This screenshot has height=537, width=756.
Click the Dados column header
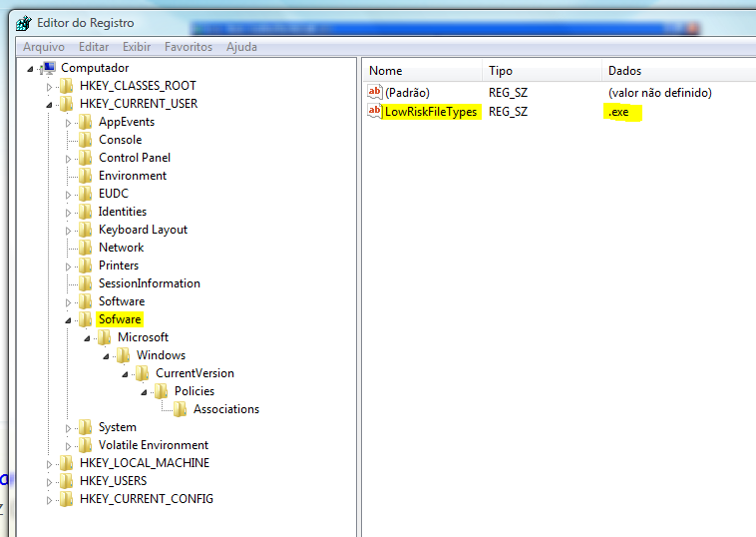coord(624,71)
